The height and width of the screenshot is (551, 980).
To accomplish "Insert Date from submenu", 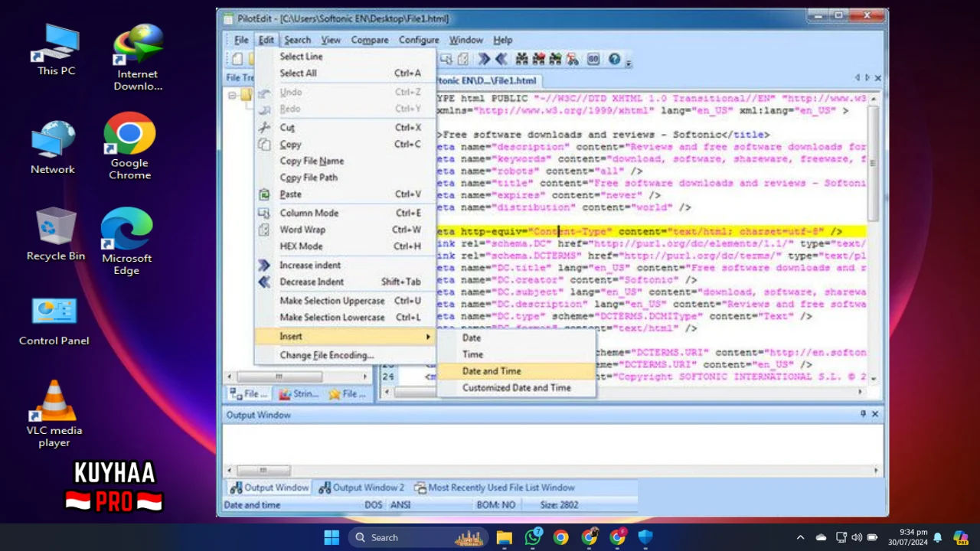I will tap(516, 338).
